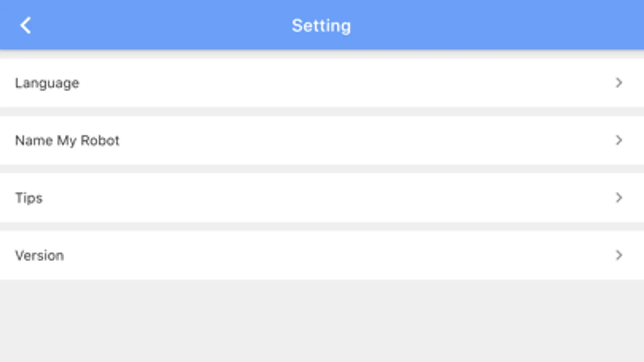Viewport: 644px width, 362px height.
Task: Click the chevron on the Language row
Action: pos(619,83)
